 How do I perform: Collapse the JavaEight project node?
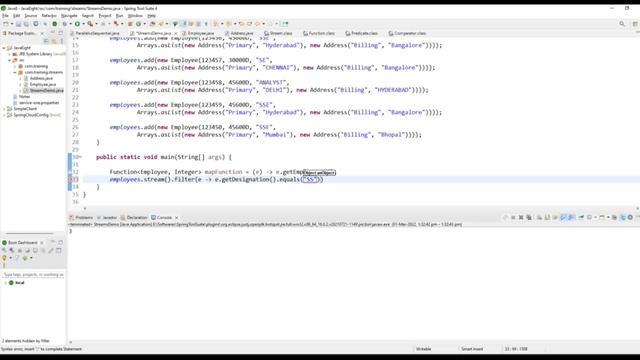(x=4, y=48)
